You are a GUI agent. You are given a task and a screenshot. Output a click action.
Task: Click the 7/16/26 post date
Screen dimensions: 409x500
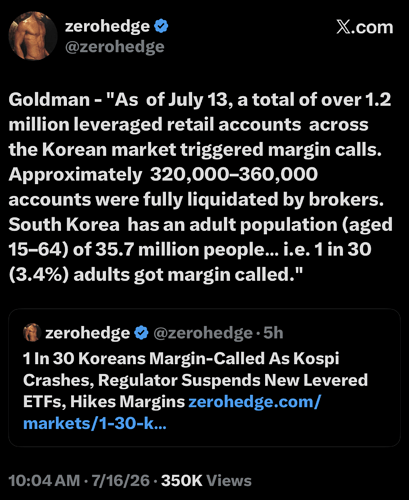(x=121, y=481)
